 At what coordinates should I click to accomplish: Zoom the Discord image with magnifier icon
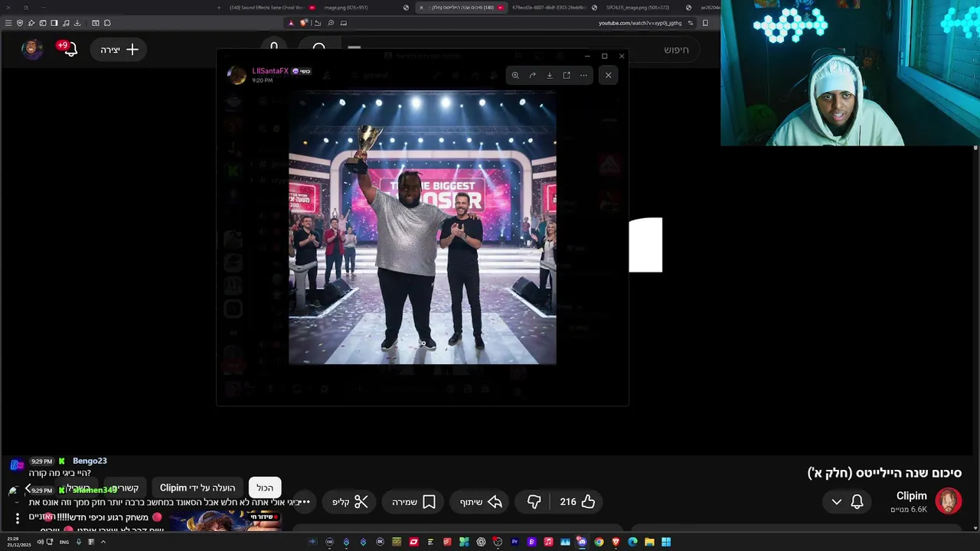click(515, 75)
